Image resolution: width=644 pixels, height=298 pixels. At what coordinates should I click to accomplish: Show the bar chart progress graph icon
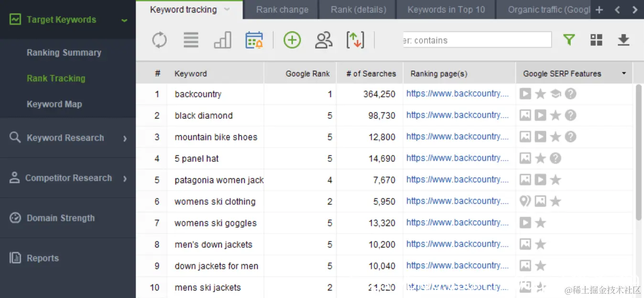222,40
